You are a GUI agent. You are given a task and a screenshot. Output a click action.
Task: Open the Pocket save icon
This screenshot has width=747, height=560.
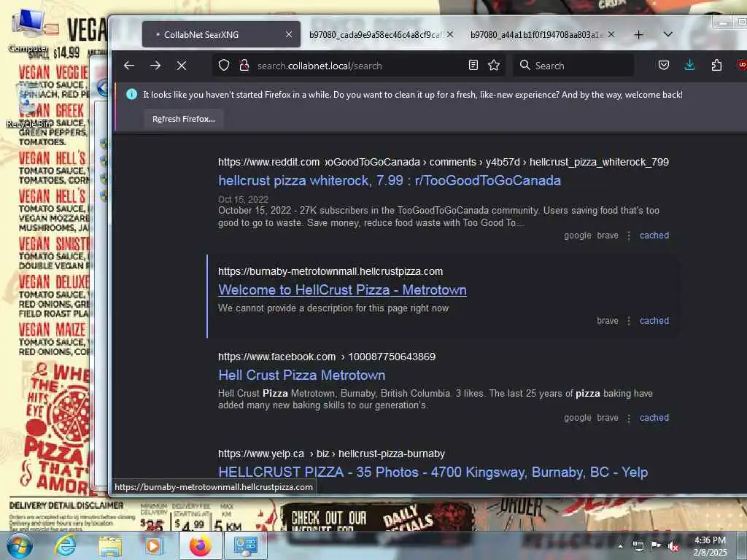click(x=664, y=65)
